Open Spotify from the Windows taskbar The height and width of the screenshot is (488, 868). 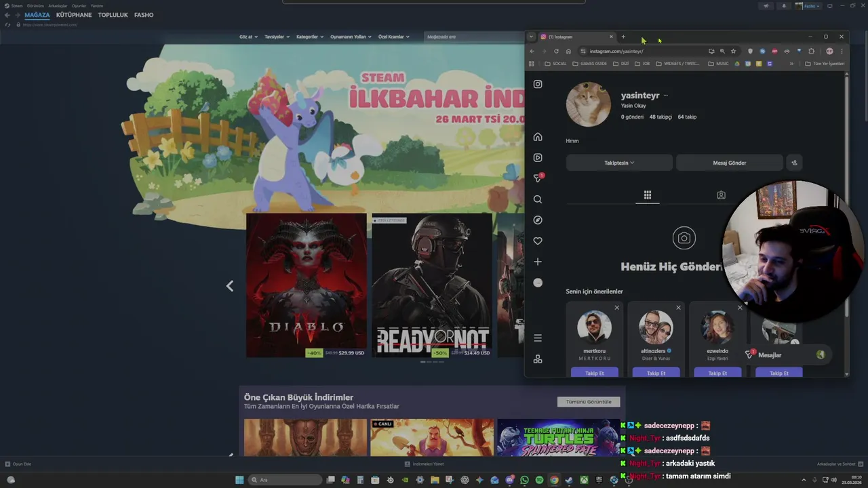pyautogui.click(x=539, y=480)
